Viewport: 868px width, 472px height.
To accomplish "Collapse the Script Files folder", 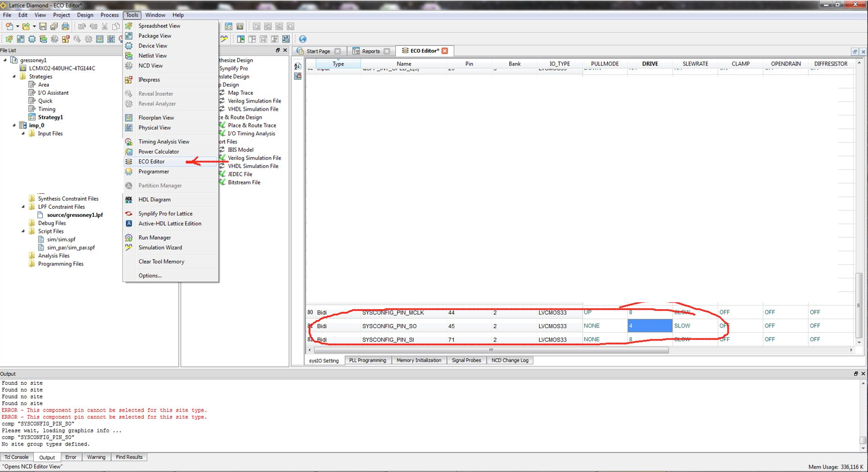I will (23, 231).
